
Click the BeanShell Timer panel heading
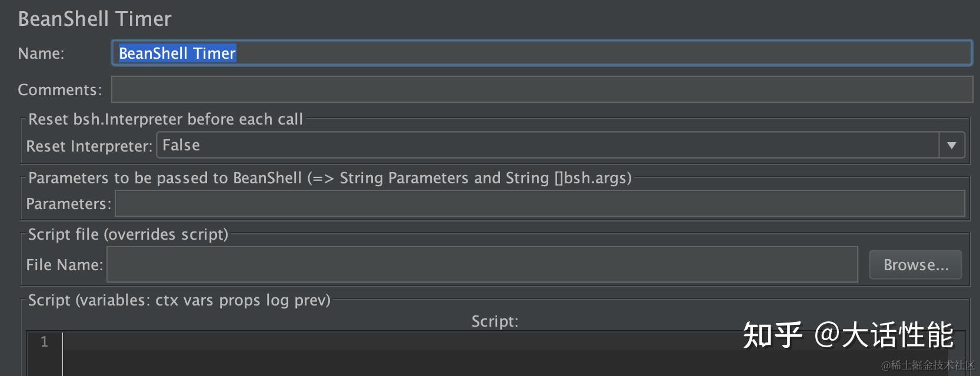(95, 19)
